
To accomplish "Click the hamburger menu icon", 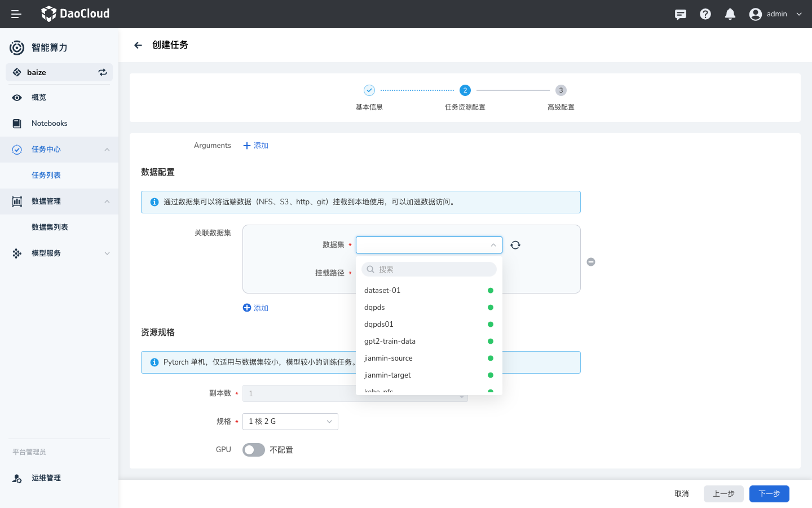I will coord(16,14).
